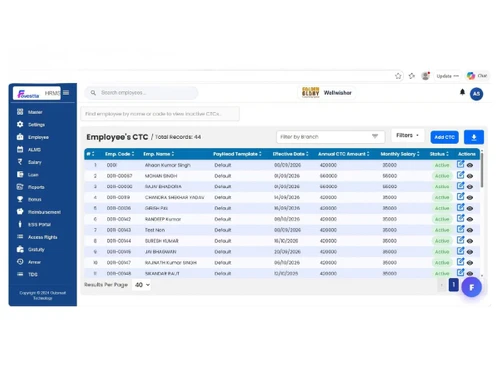Open the AS user avatar menu
500x375 pixels.
pyautogui.click(x=476, y=94)
